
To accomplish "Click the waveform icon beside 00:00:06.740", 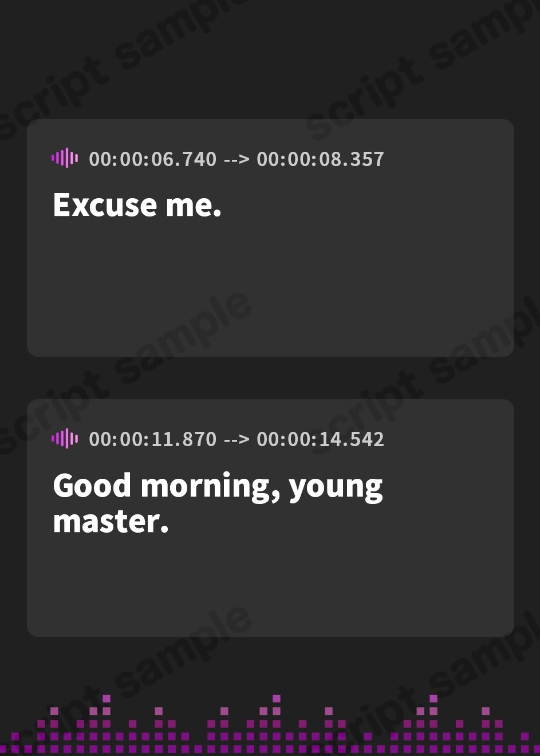I will point(65,158).
